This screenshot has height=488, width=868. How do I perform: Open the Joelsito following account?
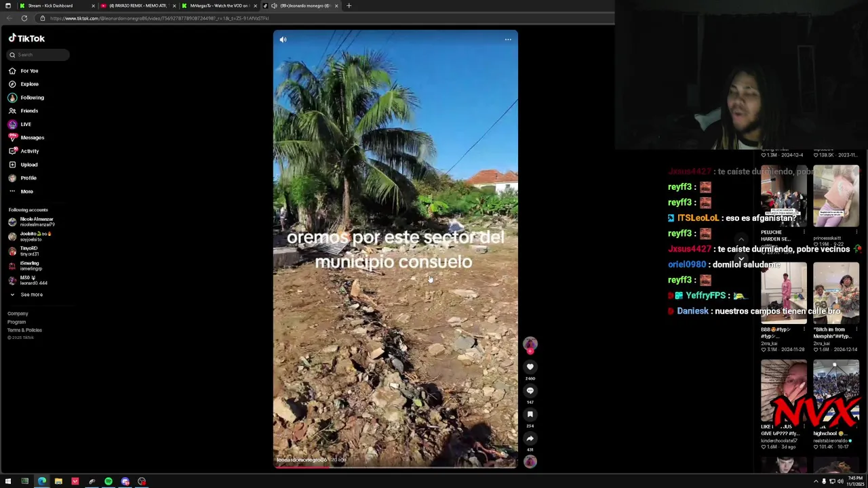[30, 236]
